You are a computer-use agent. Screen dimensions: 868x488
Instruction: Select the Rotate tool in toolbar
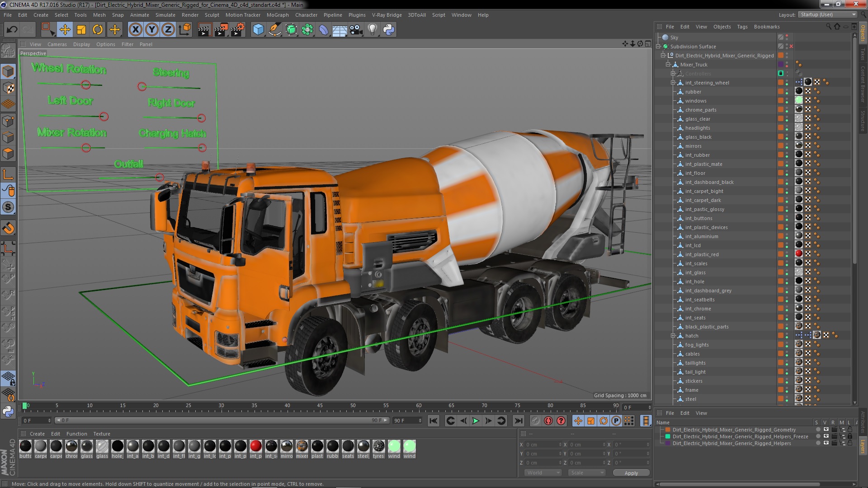[x=98, y=30]
